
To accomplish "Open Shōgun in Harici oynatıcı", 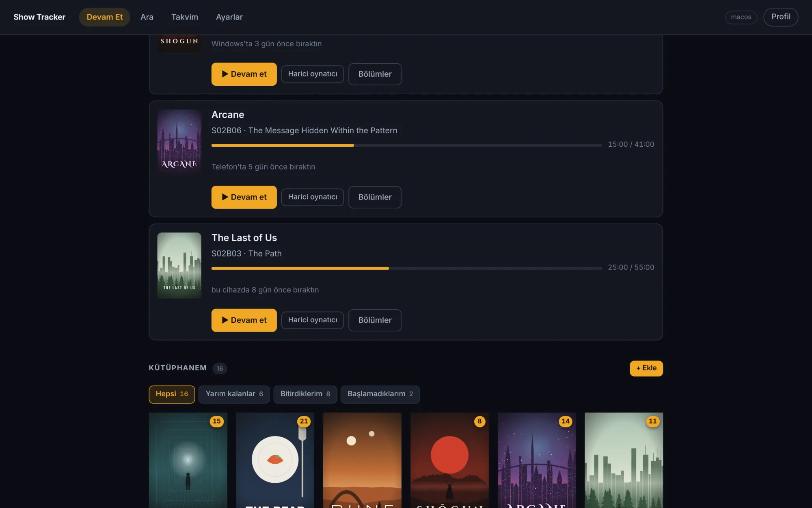I will point(313,74).
